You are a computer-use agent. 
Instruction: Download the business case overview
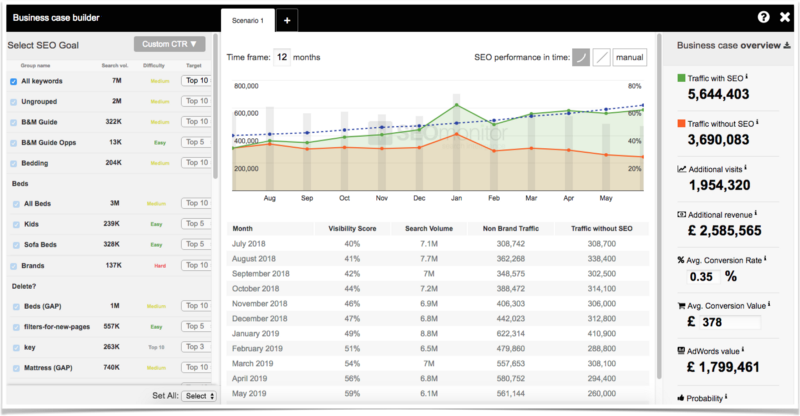(x=787, y=45)
